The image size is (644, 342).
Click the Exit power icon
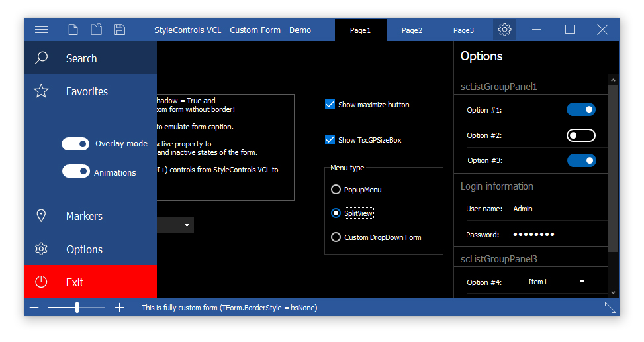coord(41,282)
